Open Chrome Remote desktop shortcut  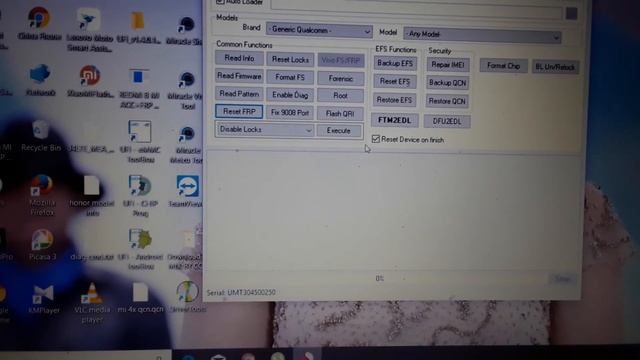point(39,23)
